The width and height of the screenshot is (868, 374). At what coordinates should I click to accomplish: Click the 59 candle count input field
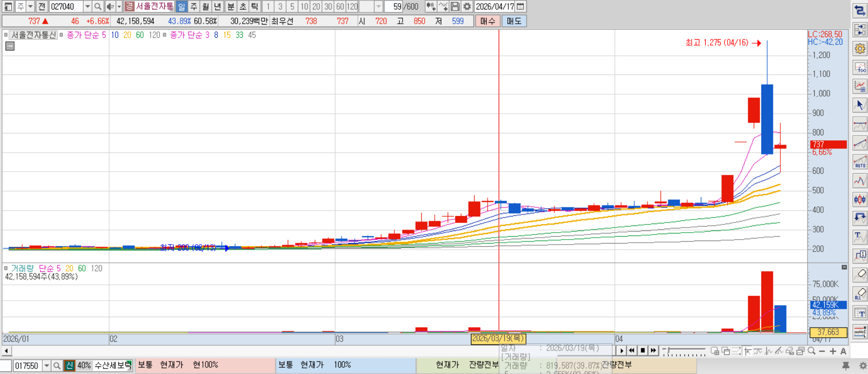tap(393, 7)
